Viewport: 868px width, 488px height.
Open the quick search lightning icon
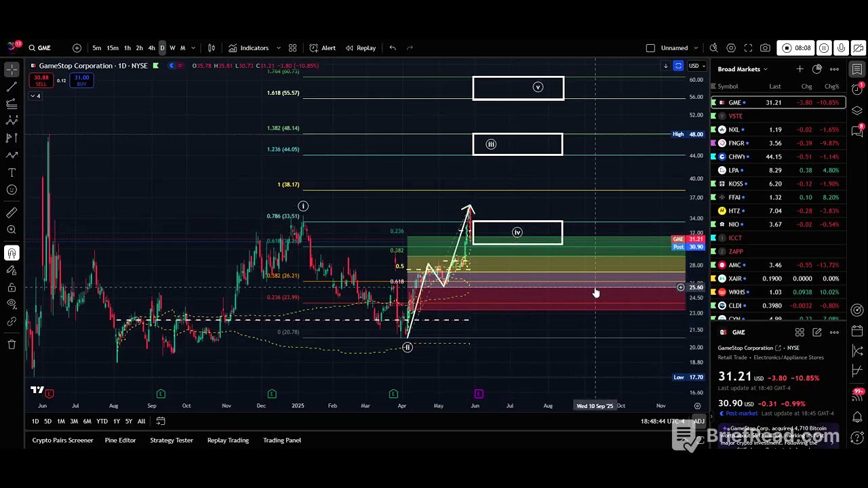point(713,48)
